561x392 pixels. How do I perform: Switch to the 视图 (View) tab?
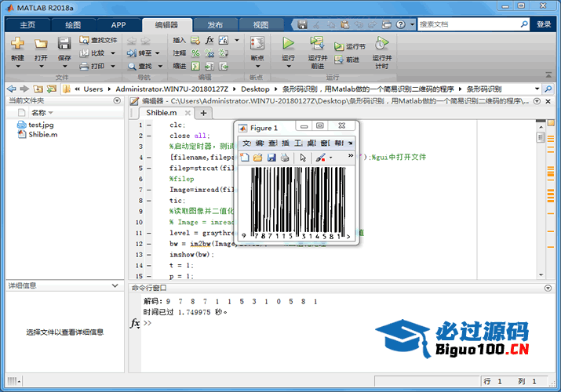tap(260, 24)
